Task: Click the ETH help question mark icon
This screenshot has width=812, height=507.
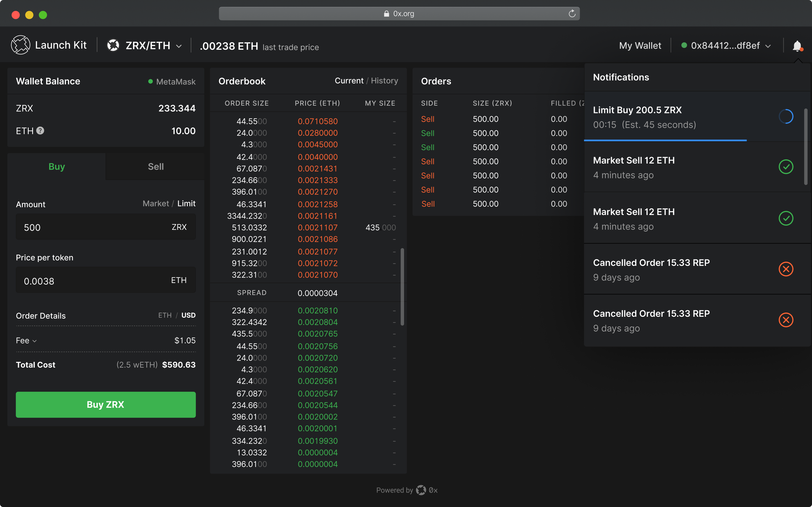Action: [40, 131]
